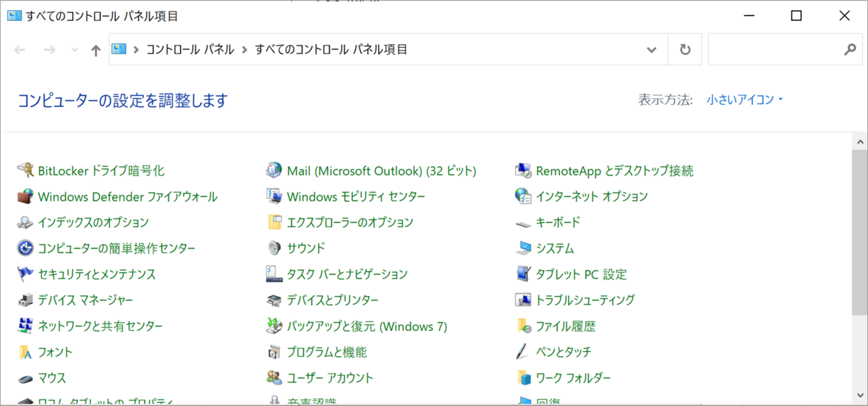Open the BitLocker drive encryption icon
The width and height of the screenshot is (868, 406).
pyautogui.click(x=25, y=171)
